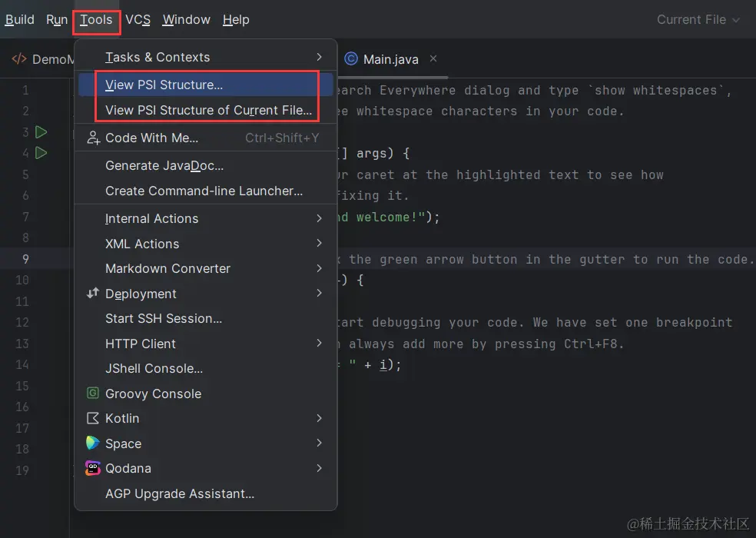Image resolution: width=756 pixels, height=538 pixels.
Task: Open the Internal Actions submenu
Action: click(206, 218)
